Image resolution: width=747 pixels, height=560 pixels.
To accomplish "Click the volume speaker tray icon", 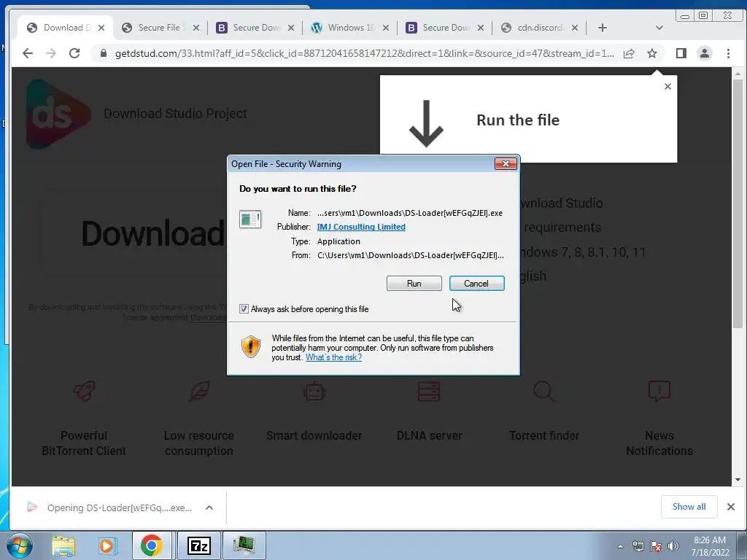I will point(673,546).
